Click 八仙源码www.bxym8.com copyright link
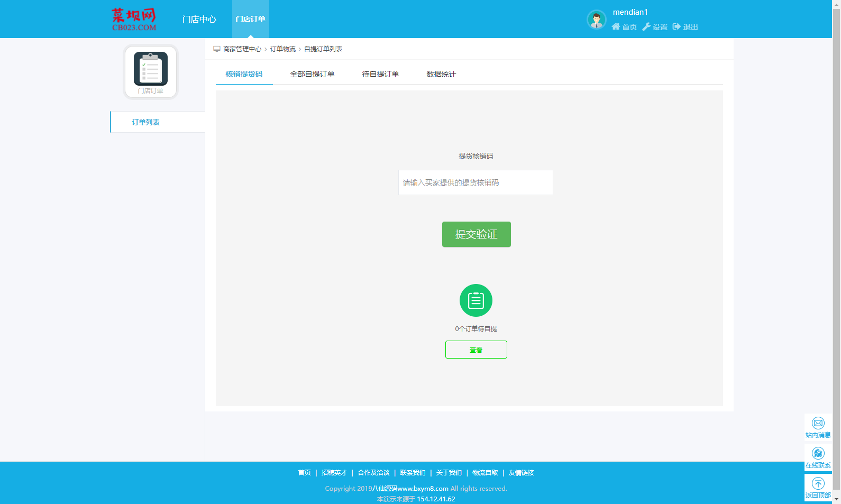The image size is (841, 504). 410,489
